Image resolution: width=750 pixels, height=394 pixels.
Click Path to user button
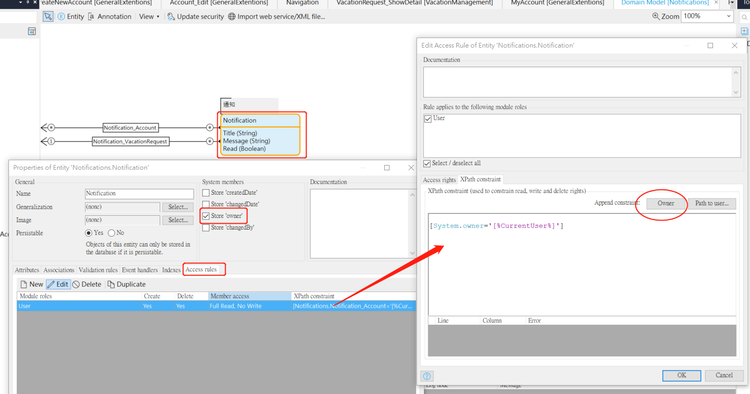[x=712, y=203]
